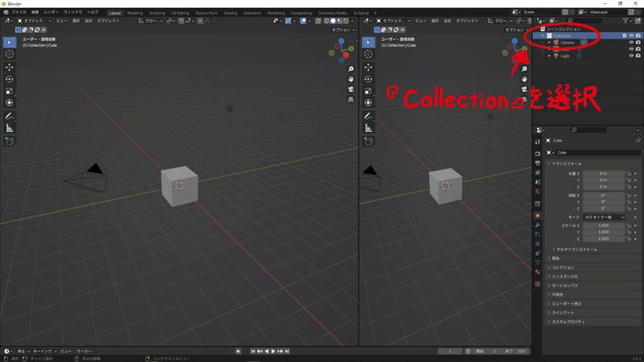Toggle Collection visibility eye in outliner
Viewport: 644px width, 362px height.
(631, 35)
